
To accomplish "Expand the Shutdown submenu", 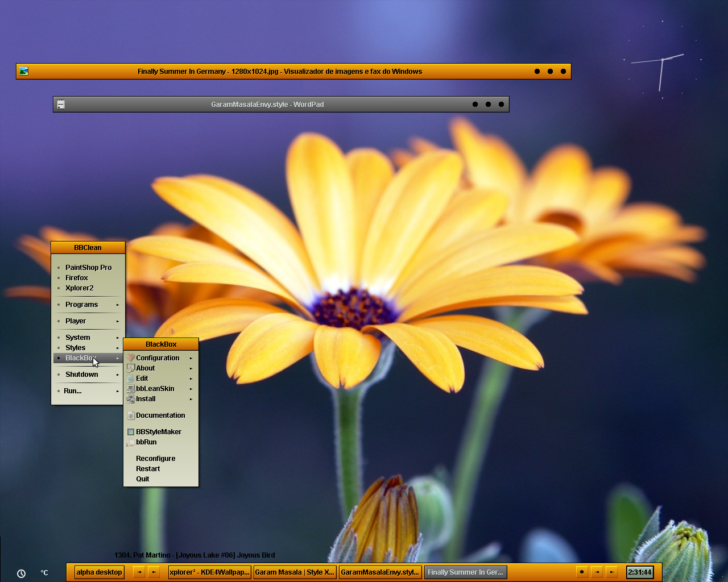I will tap(88, 375).
